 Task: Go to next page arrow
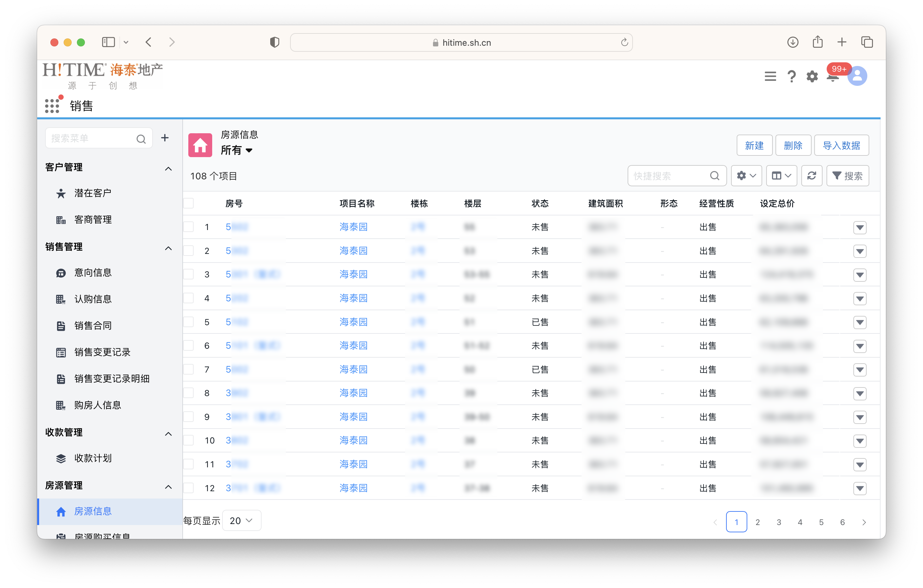tap(864, 522)
